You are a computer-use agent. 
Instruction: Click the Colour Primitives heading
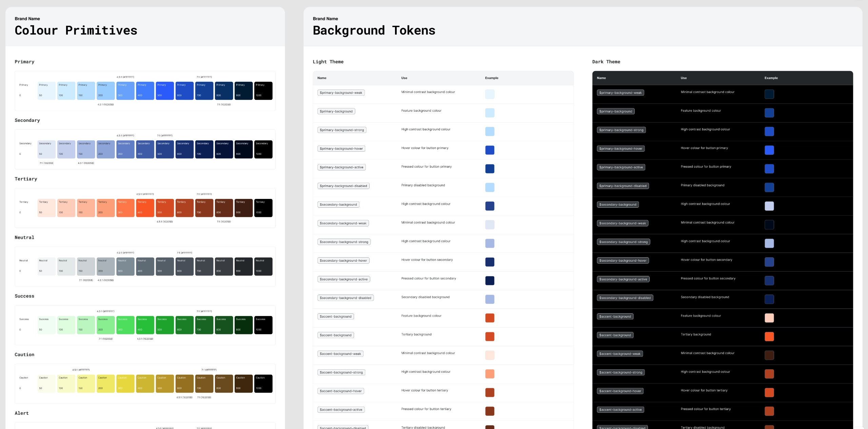[x=76, y=31]
